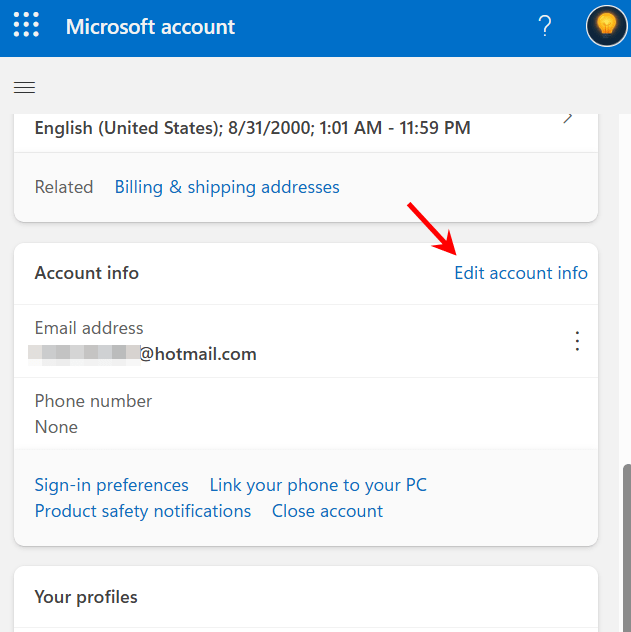Screen dimensions: 631x632
Task: Click the Email address label
Action: click(89, 328)
